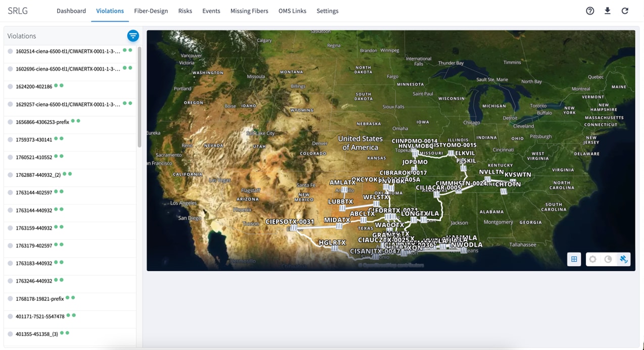Click the AMLATX site marker on map

(x=344, y=190)
